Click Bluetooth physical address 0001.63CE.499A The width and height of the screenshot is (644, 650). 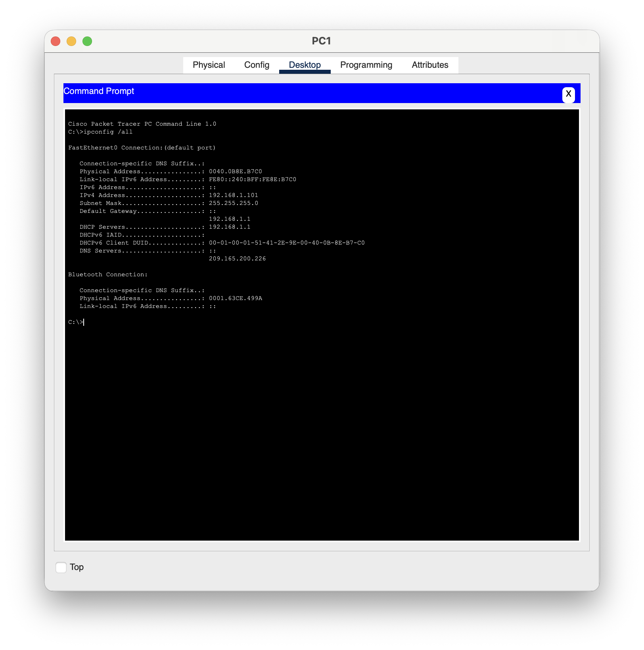236,298
